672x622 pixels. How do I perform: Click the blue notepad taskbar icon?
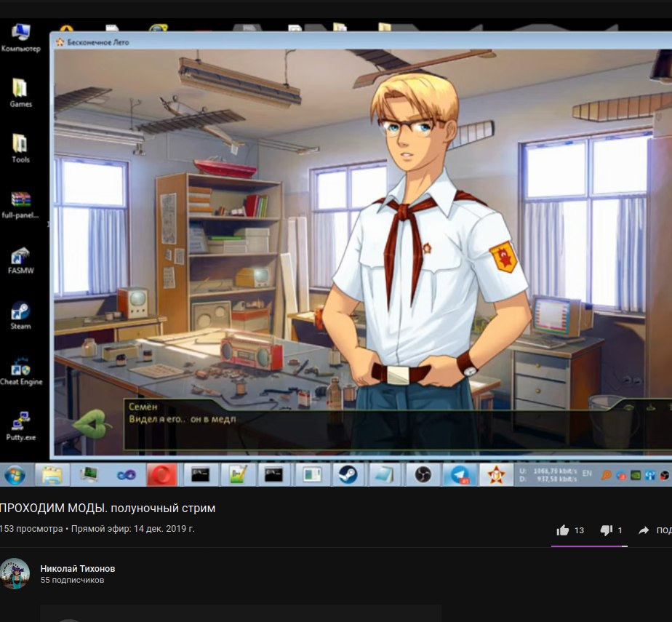[385, 474]
